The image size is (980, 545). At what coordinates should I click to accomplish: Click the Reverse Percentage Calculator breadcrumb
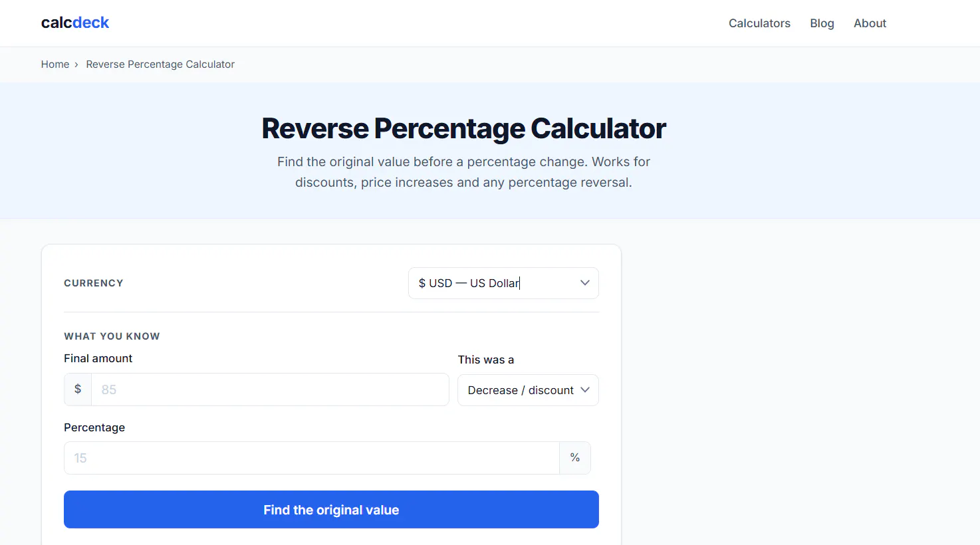(160, 64)
